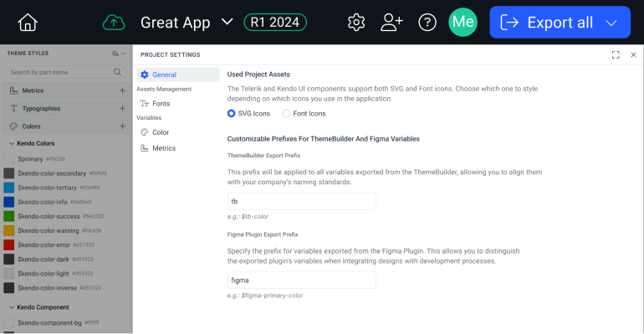This screenshot has width=644, height=334.
Task: Click the $kendo-color-secondary swatch
Action: (8, 173)
